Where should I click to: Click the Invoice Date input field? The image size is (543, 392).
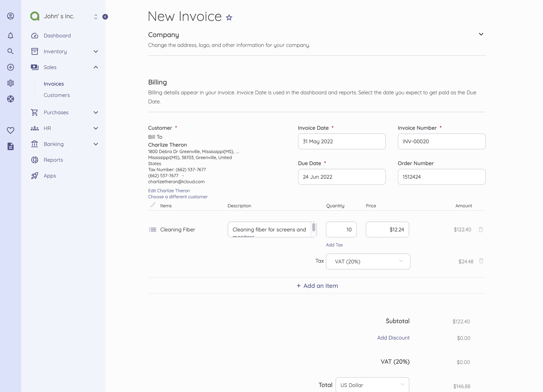(x=341, y=141)
